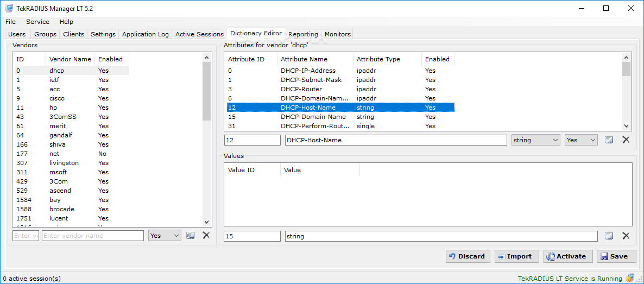Select vendor row ascend
The width and height of the screenshot is (644, 284).
(x=72, y=191)
